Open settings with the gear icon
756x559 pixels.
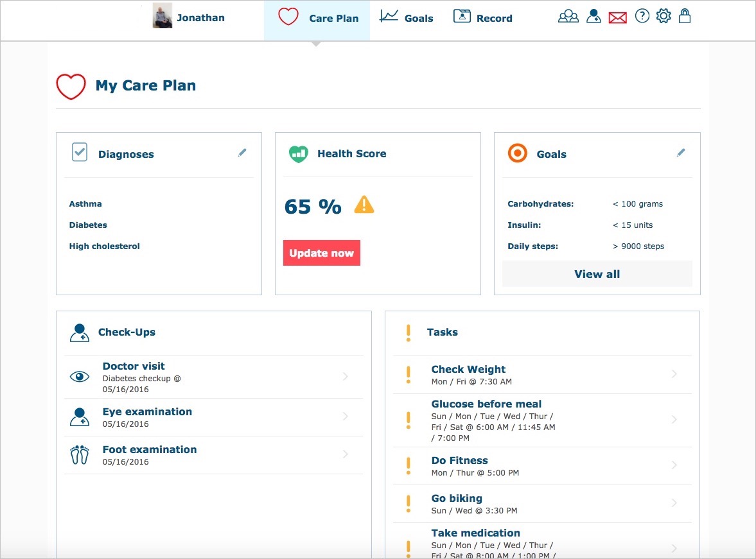pyautogui.click(x=663, y=16)
